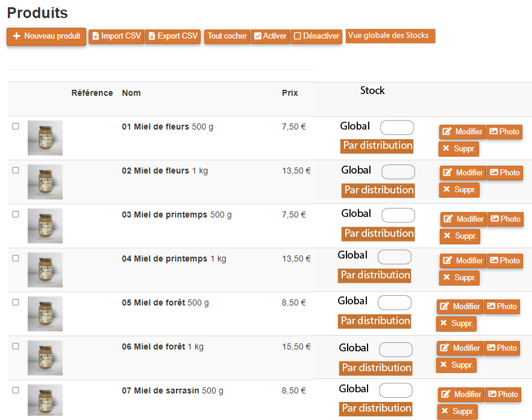Edit 01 Miel de fleurs 500 g via Modifier
Screen dimensions: 532x420
[462, 132]
